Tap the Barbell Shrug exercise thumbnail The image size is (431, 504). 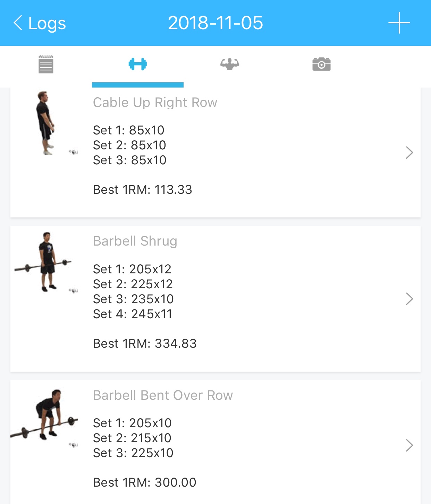(45, 262)
